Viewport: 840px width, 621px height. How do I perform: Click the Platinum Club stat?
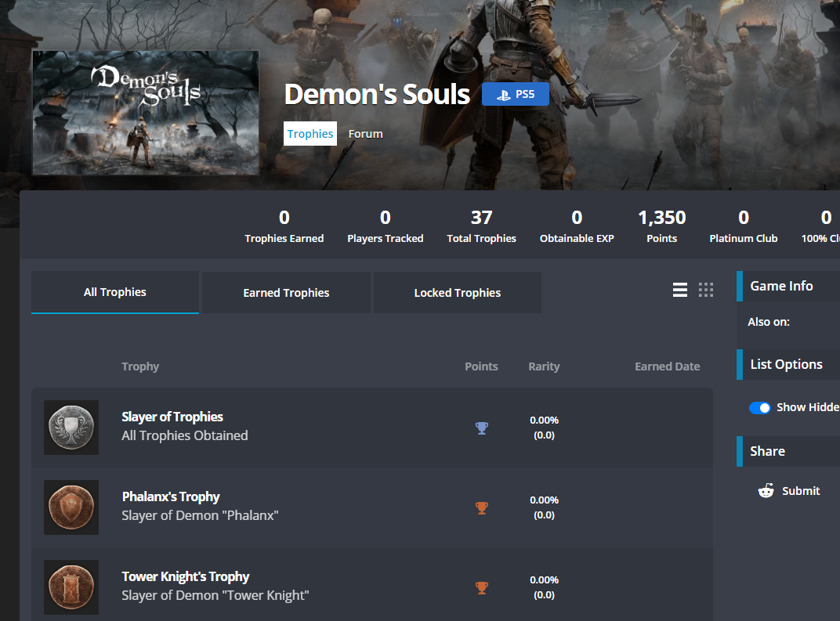(744, 226)
